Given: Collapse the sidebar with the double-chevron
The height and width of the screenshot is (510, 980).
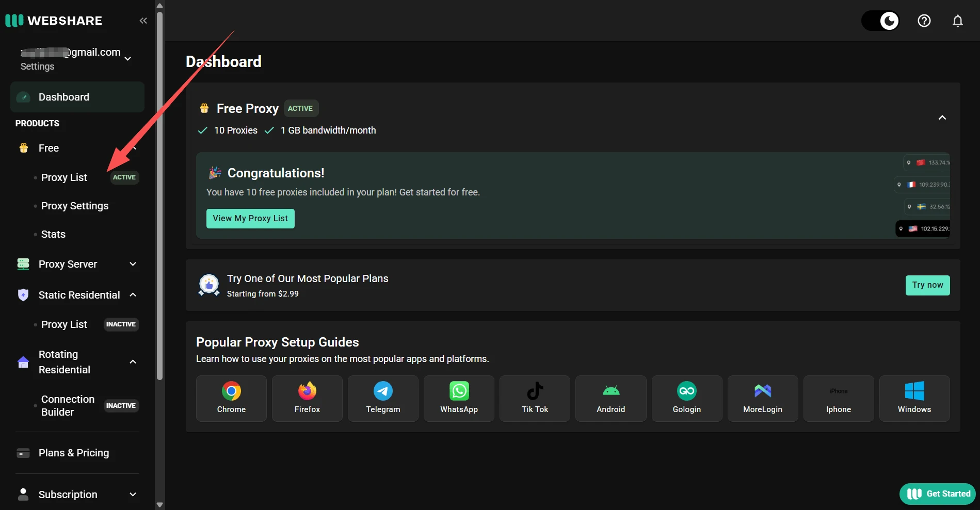Looking at the screenshot, I should coord(143,20).
